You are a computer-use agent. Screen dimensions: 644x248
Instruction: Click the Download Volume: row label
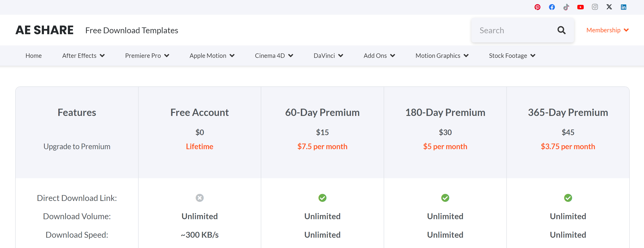77,216
